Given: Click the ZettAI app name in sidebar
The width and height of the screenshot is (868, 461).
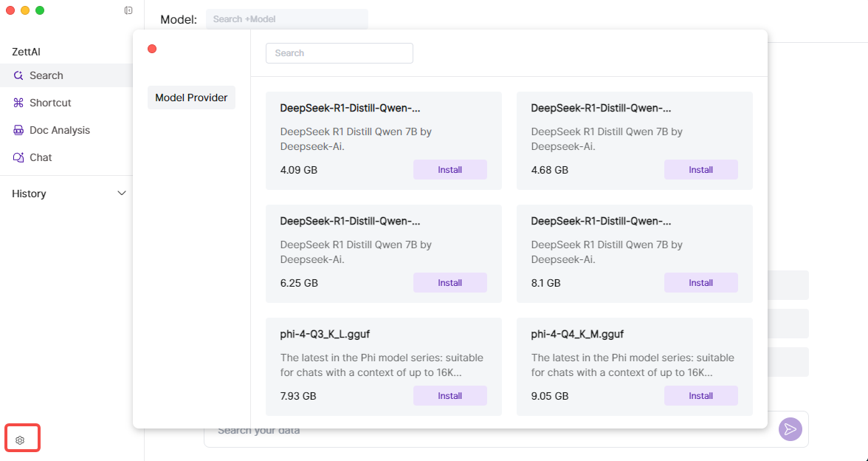Looking at the screenshot, I should (x=26, y=52).
